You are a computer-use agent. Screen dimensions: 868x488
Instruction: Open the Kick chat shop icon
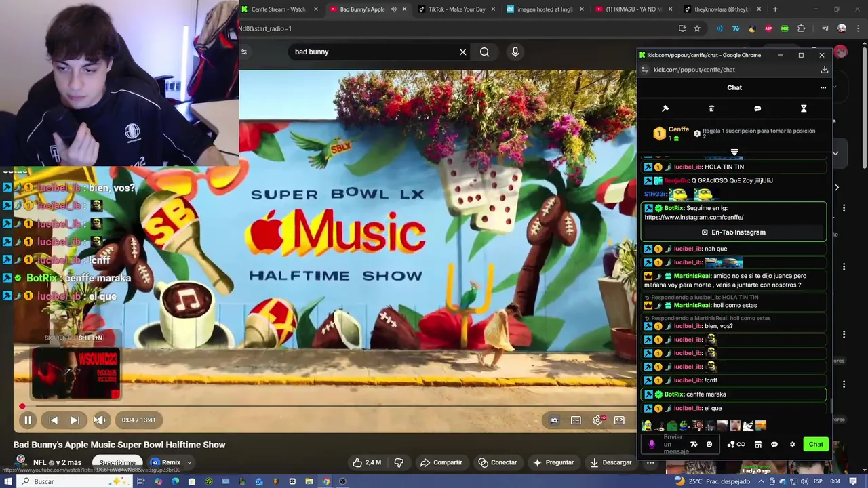click(x=758, y=445)
